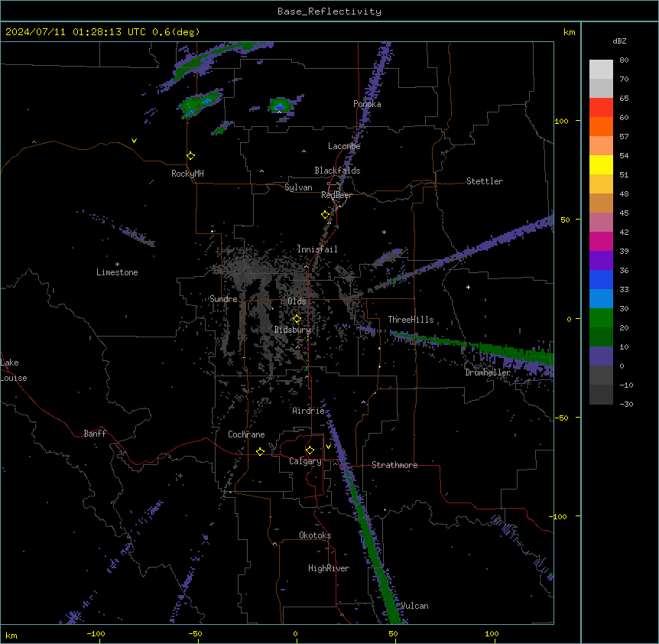This screenshot has width=659, height=644.
Task: Select the light grey 70-80 dBZ swatch
Action: coord(601,69)
